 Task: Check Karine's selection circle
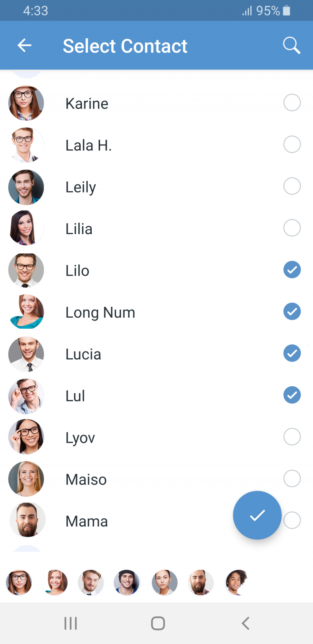(292, 102)
